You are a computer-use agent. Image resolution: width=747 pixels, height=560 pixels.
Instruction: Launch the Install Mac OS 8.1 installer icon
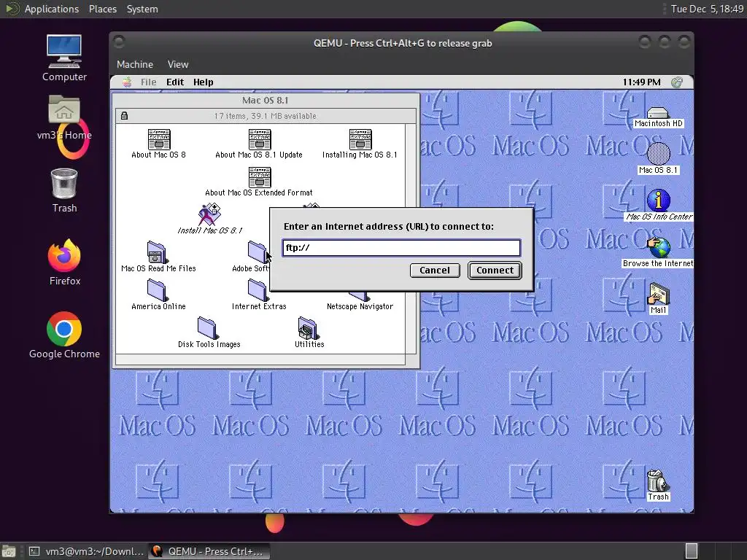coord(209,214)
